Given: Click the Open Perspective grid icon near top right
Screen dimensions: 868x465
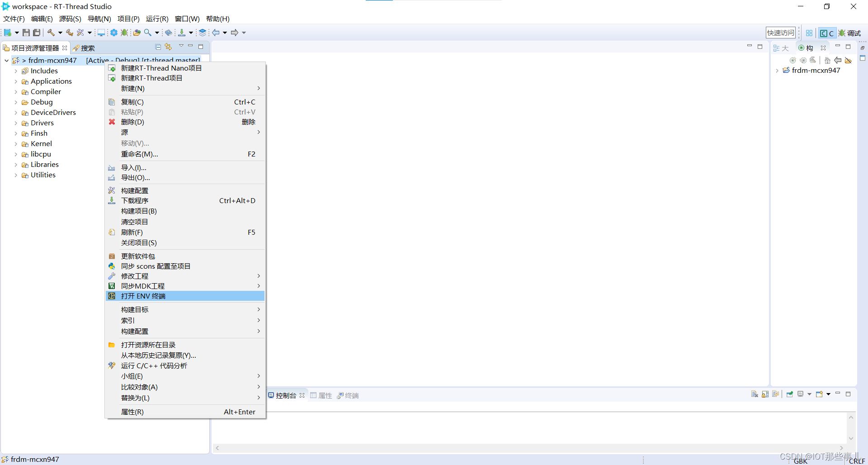Looking at the screenshot, I should click(x=809, y=33).
